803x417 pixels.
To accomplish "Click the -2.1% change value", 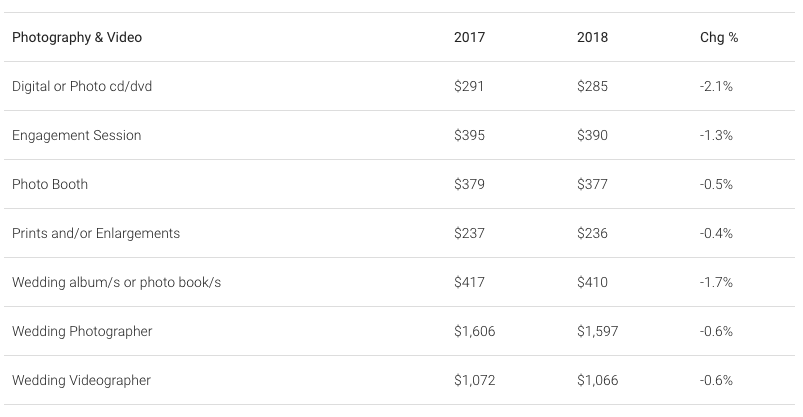I will pos(716,86).
